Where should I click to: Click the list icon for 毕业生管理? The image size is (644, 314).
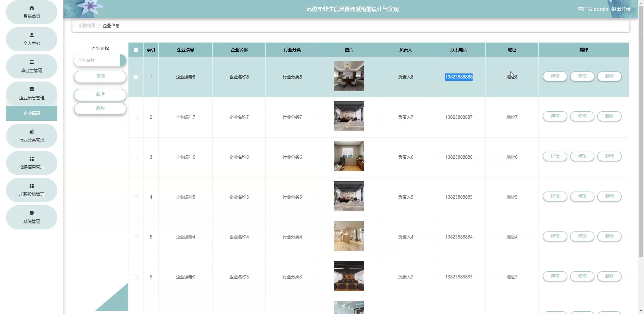[32, 62]
